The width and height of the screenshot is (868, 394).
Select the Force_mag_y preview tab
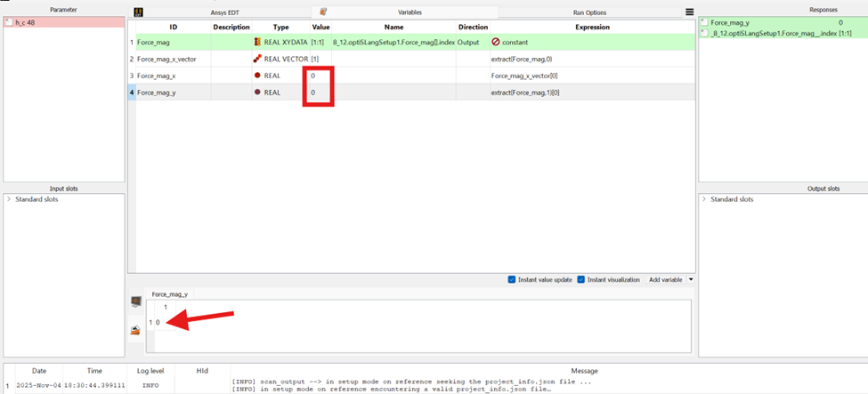point(169,295)
